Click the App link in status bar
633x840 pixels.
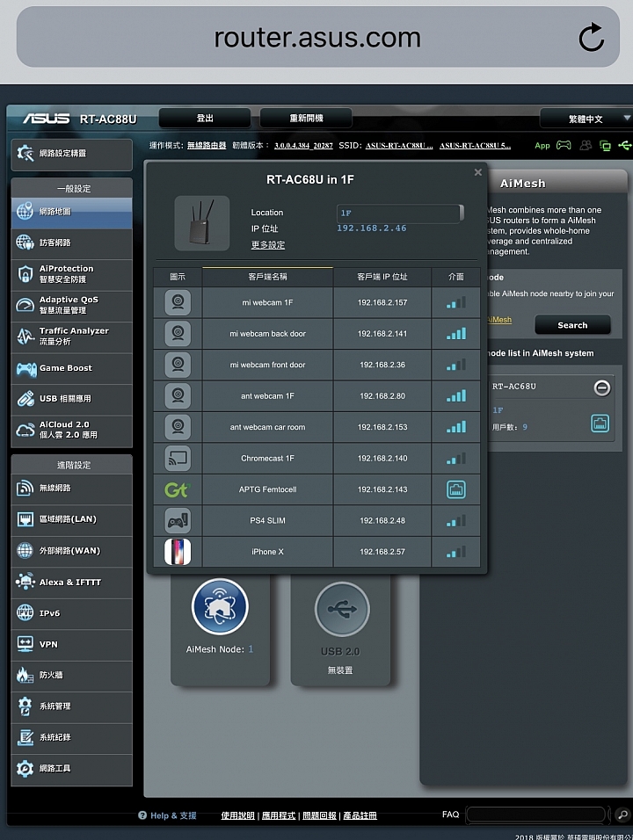point(542,146)
